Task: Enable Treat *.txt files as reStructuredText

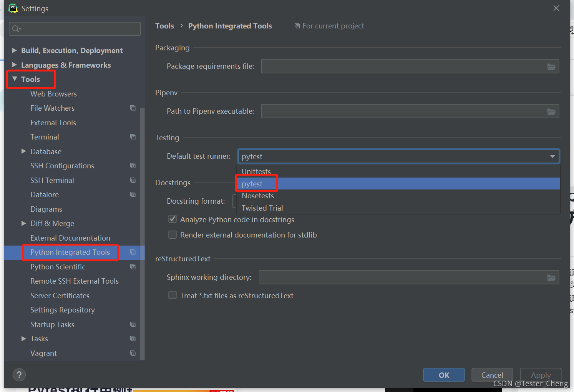Action: (x=173, y=296)
